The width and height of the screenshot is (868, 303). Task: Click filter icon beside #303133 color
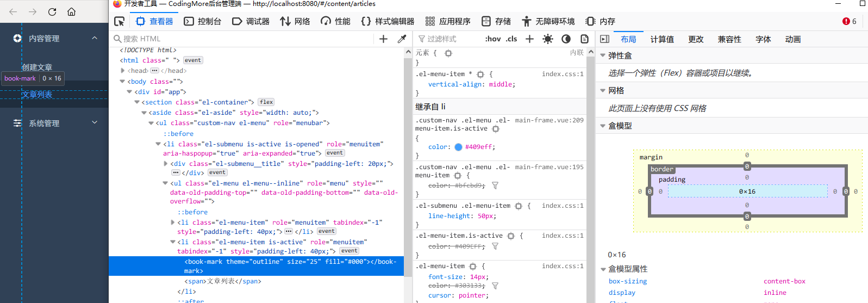[495, 286]
